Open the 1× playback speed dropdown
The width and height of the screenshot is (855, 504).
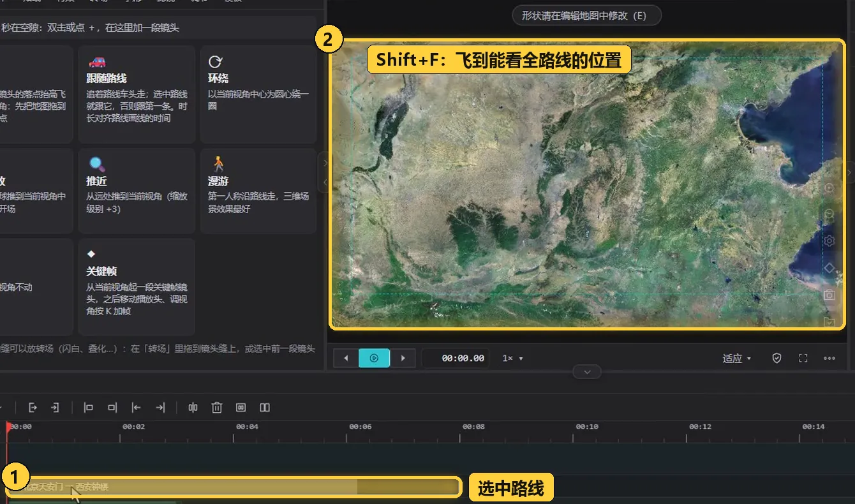(x=512, y=359)
